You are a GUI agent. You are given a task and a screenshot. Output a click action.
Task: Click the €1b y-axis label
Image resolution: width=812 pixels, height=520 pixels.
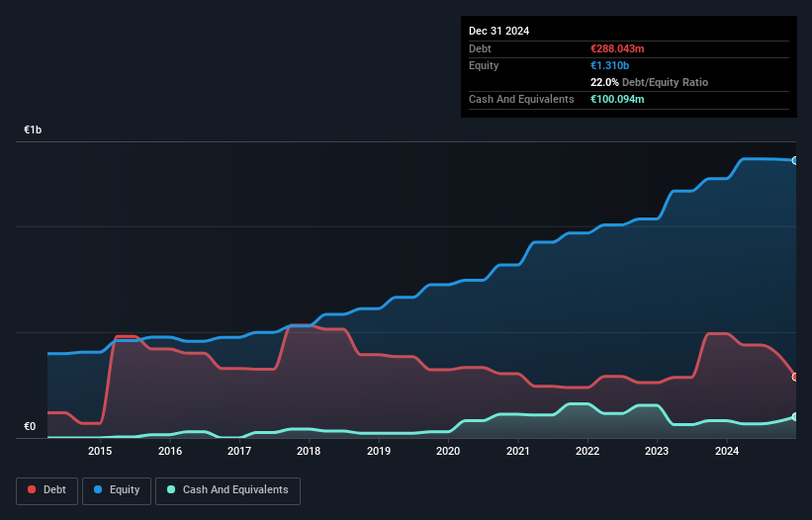click(33, 130)
